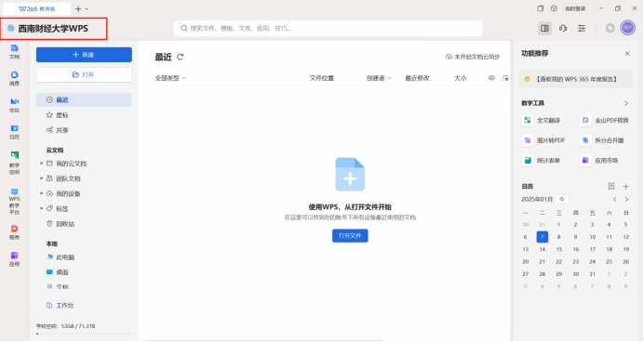Switch to the W365 教育版 tab

point(37,8)
